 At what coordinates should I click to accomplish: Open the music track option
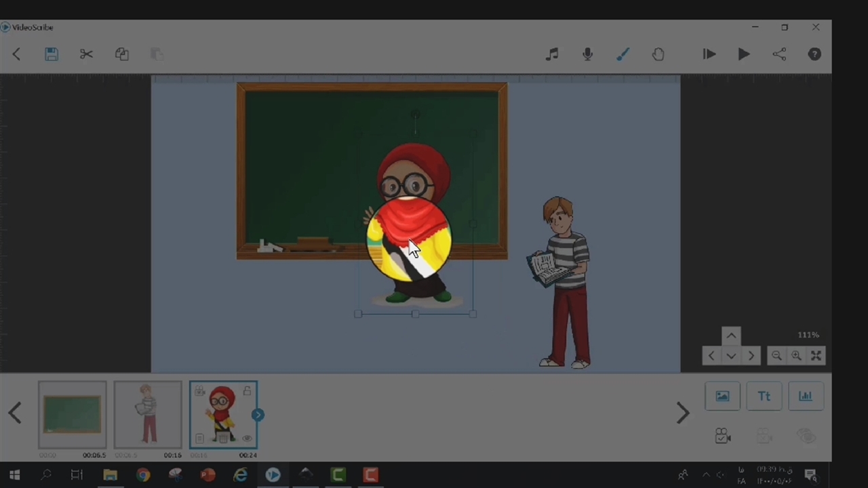tap(552, 54)
